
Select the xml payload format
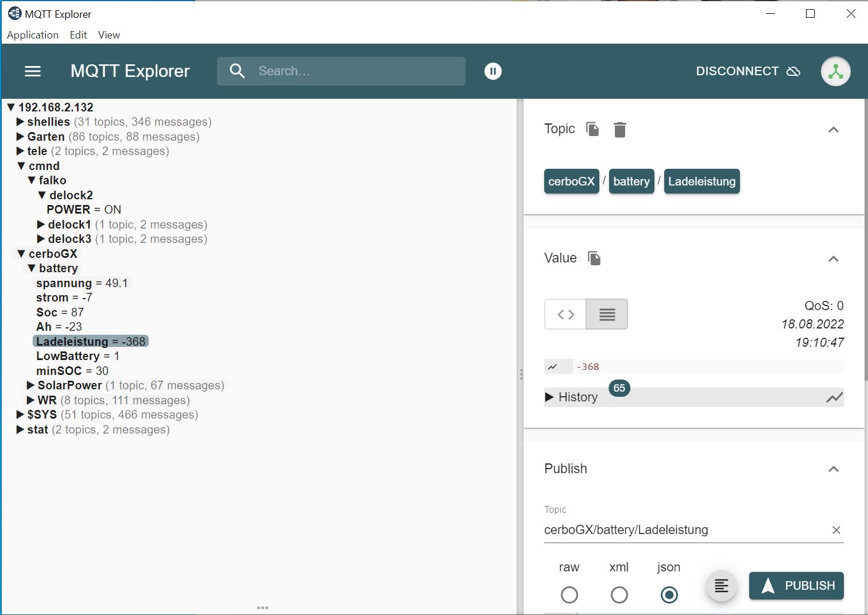pos(619,595)
